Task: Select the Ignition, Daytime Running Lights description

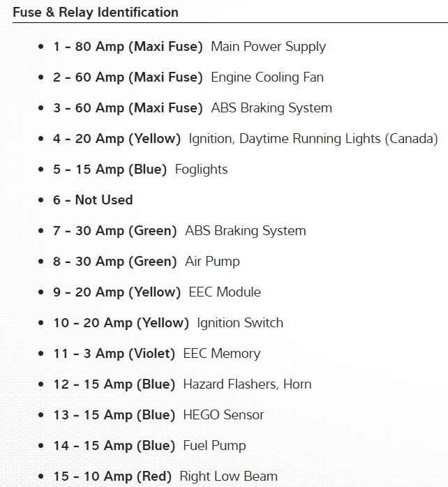Action: 313,139
